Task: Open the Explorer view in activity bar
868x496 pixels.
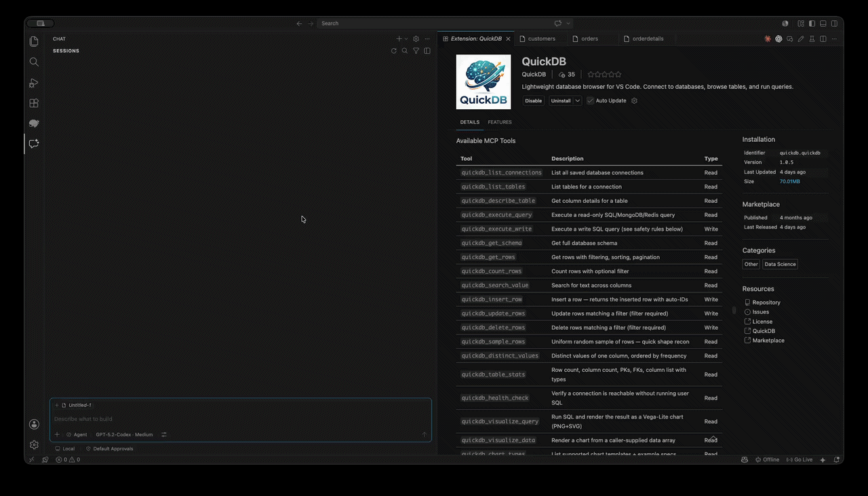Action: (34, 41)
